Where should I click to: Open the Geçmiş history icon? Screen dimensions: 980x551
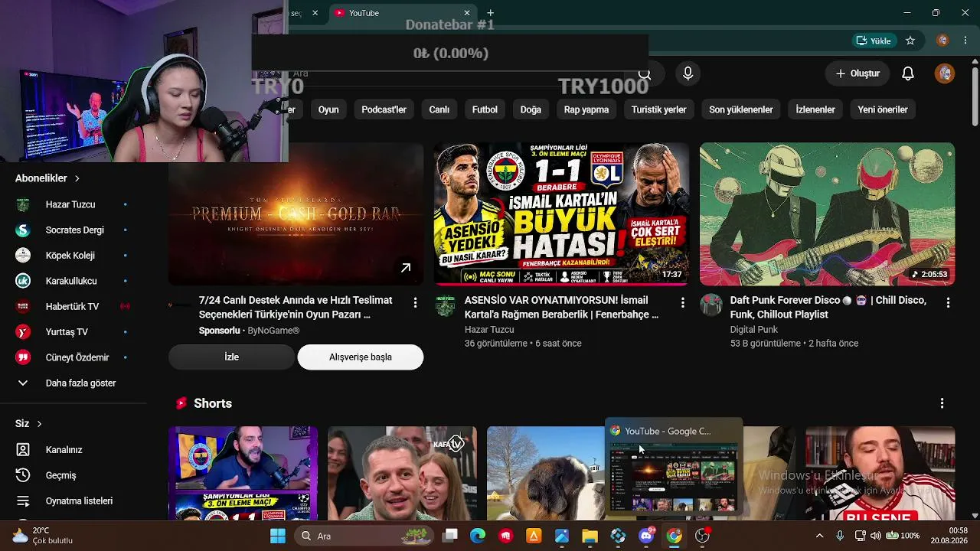click(x=23, y=475)
